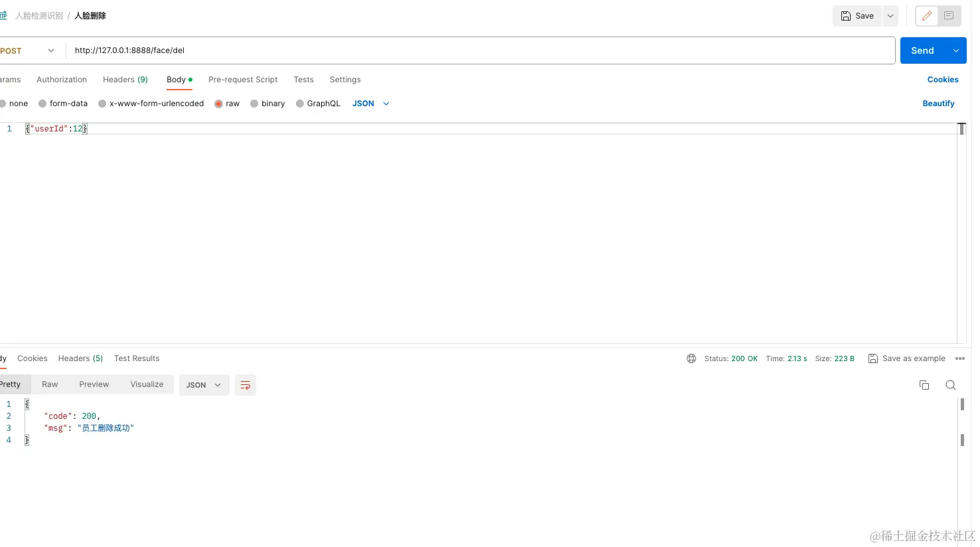Screen dimensions: 980x547
Task: Click the 人脸删除 request title
Action: (90, 16)
